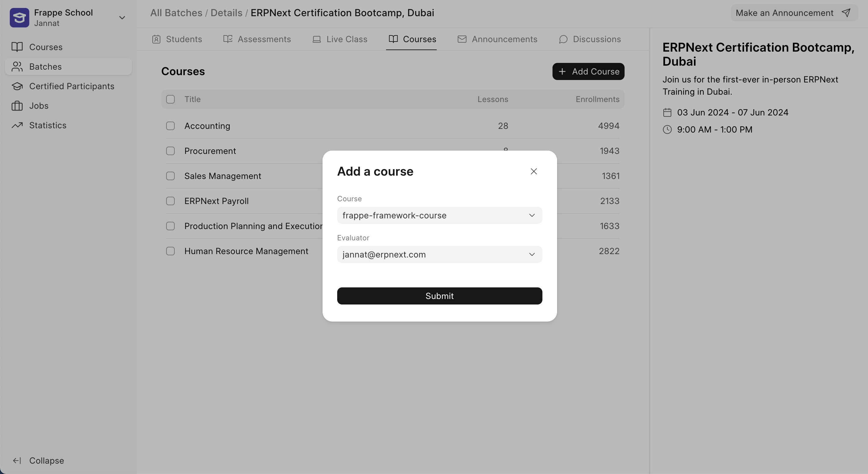Tick the Procurement course checkbox
Image resolution: width=868 pixels, height=474 pixels.
click(170, 151)
